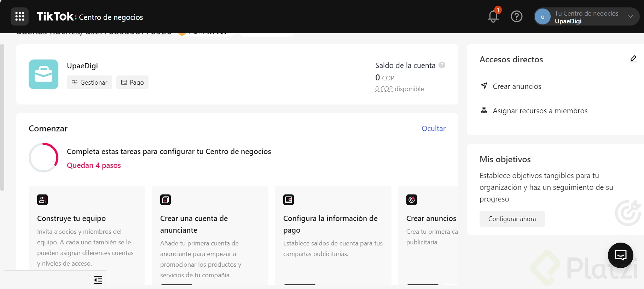Click the 0 COP disponible balance text
The image size is (644, 289).
[x=400, y=89]
